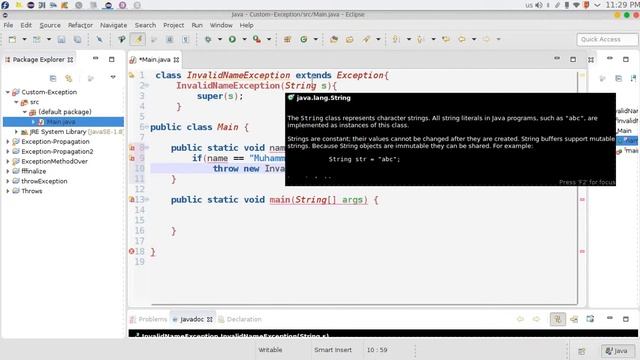
Task: Select the (default package) tree item
Action: pyautogui.click(x=64, y=112)
